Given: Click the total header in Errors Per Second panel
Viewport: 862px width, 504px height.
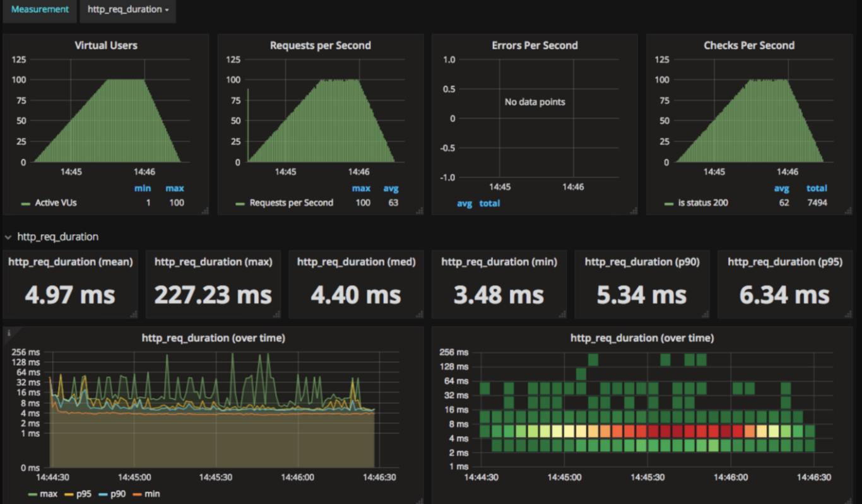Looking at the screenshot, I should pyautogui.click(x=490, y=203).
